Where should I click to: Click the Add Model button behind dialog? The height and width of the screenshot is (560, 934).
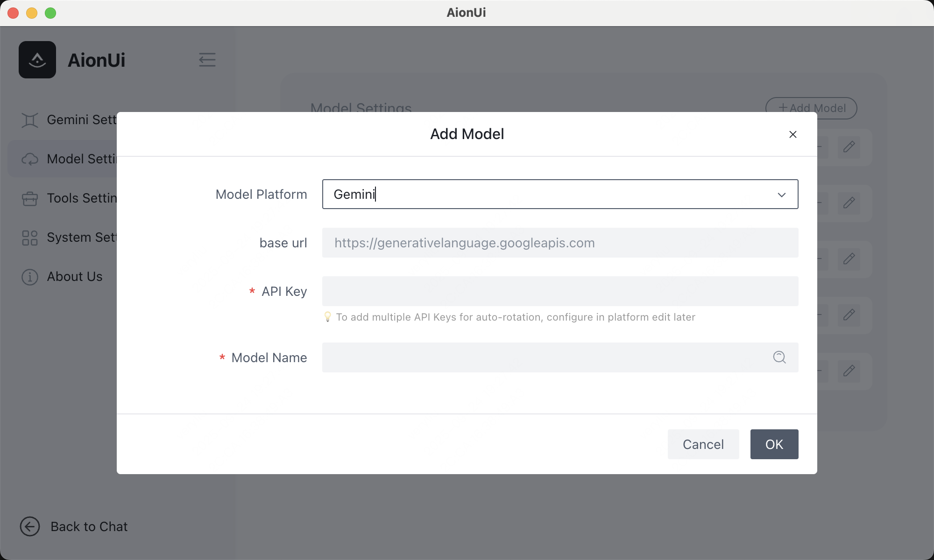[x=811, y=108]
